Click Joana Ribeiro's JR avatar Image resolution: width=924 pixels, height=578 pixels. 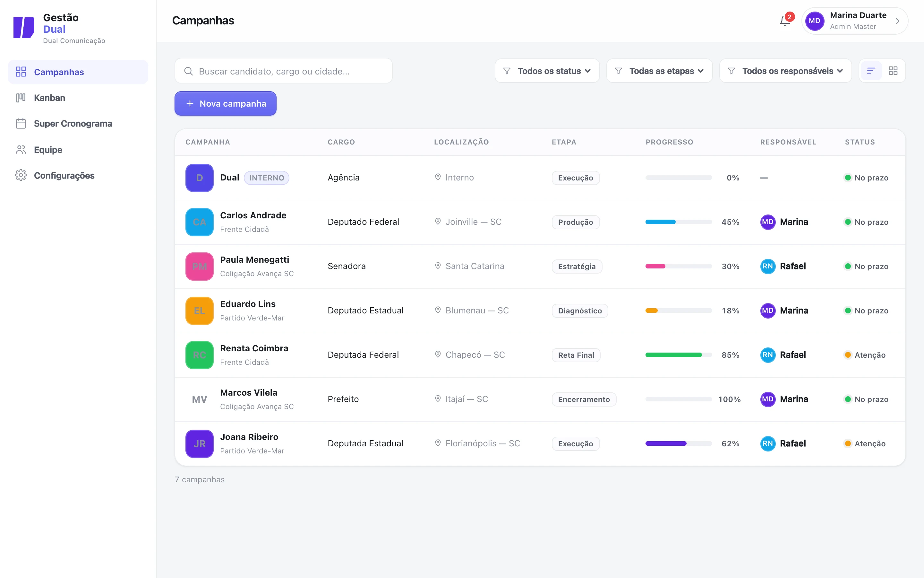[199, 444]
